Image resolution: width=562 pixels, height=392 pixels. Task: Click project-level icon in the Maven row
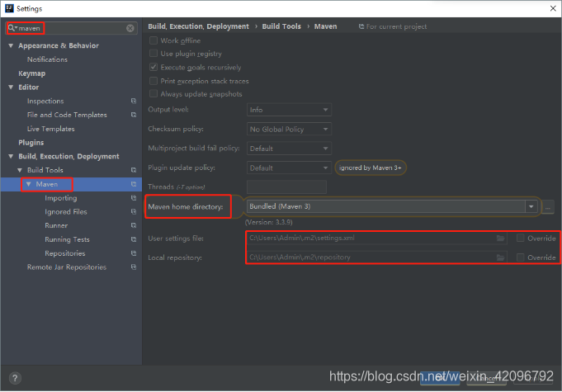[x=134, y=184]
